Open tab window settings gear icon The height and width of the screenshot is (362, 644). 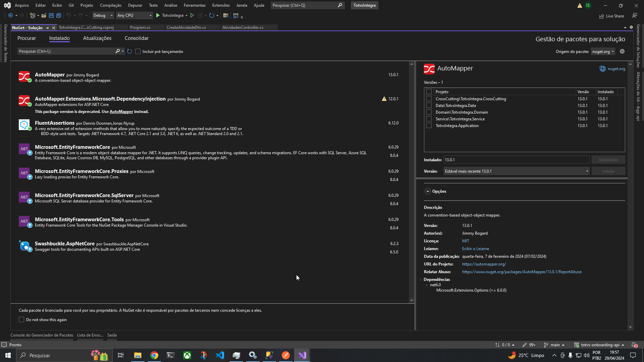pos(631,27)
